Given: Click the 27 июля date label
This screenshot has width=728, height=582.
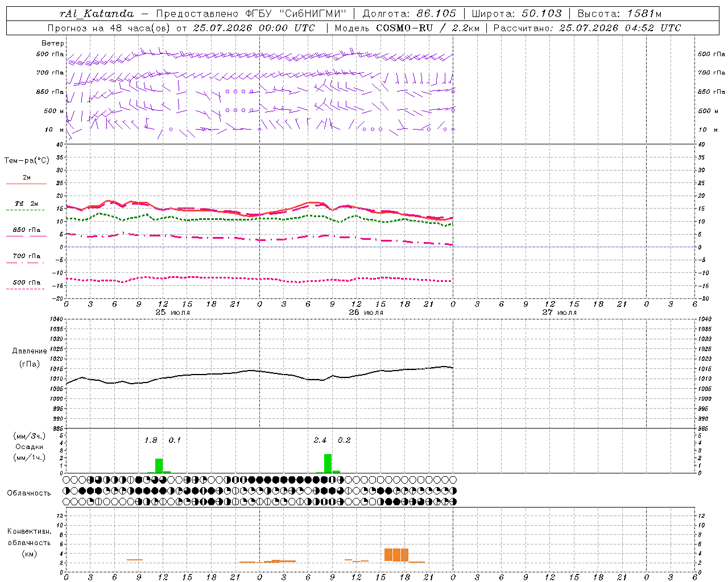Looking at the screenshot, I should [x=559, y=312].
